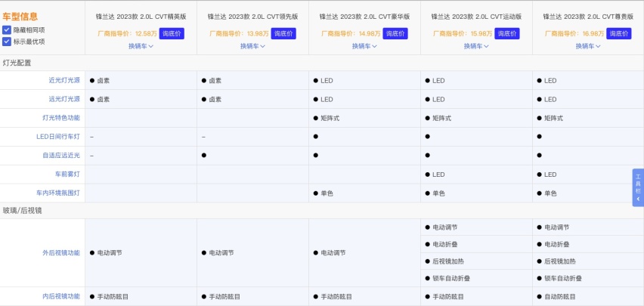The width and height of the screenshot is (644, 306).
Task: Click the 远光灯光源 row label
Action: (64, 99)
